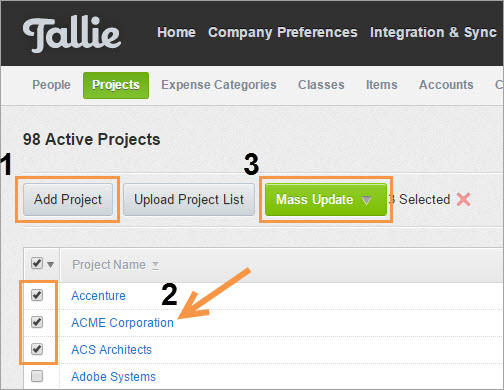
Task: Uncheck the Accenture checkbox
Action: click(x=37, y=295)
